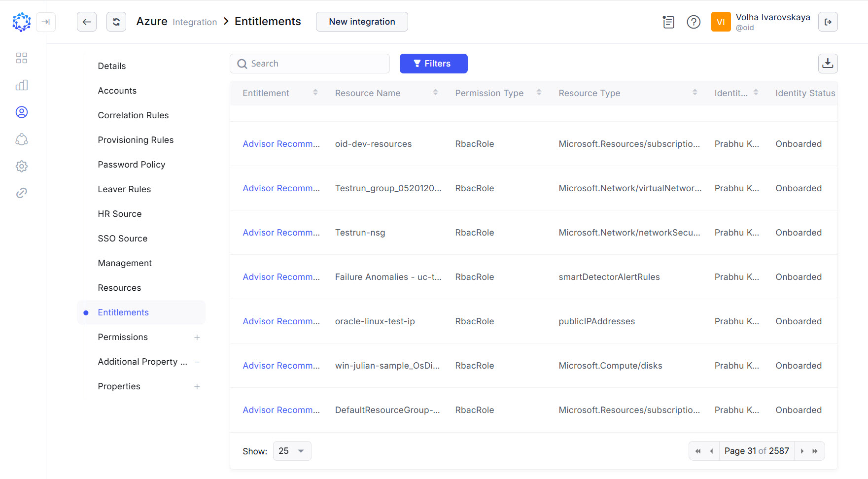Go back using the left arrow button
This screenshot has width=868, height=479.
[x=87, y=22]
